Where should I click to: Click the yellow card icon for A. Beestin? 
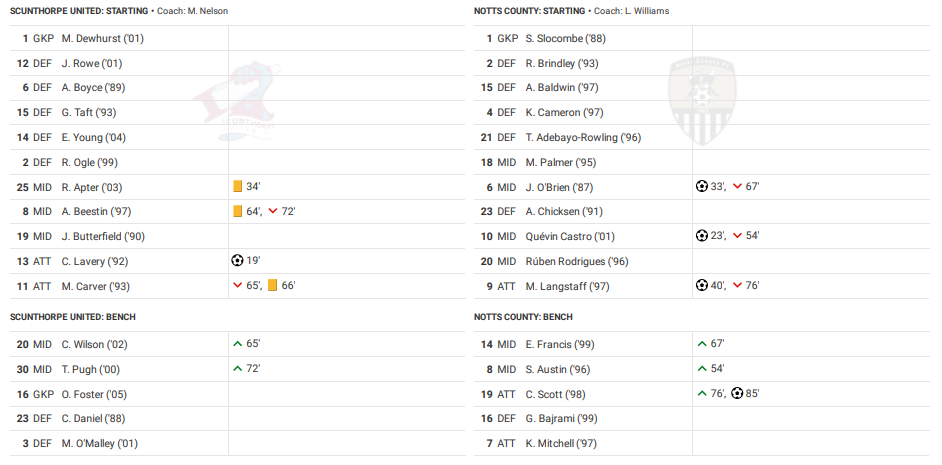pyautogui.click(x=238, y=211)
